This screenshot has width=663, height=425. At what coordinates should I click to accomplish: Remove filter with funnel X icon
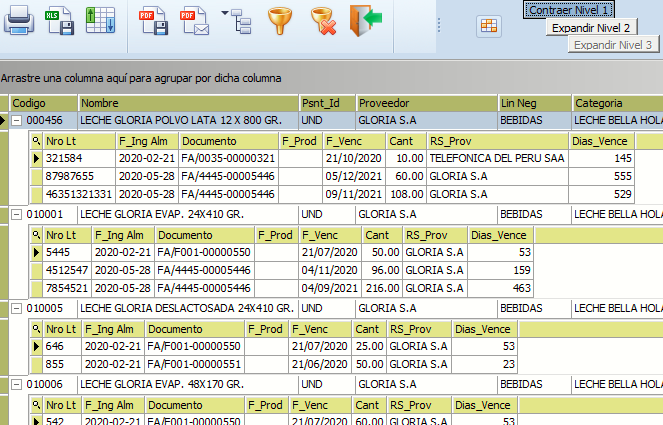point(321,18)
